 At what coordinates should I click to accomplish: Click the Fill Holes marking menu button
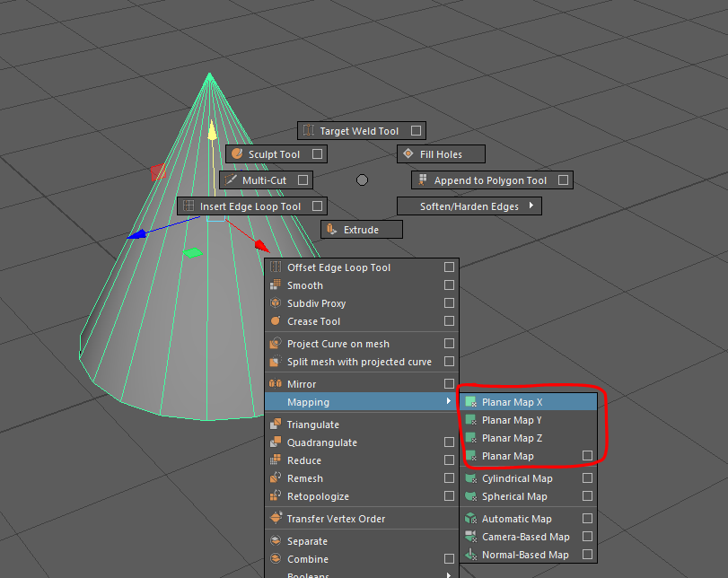(441, 154)
